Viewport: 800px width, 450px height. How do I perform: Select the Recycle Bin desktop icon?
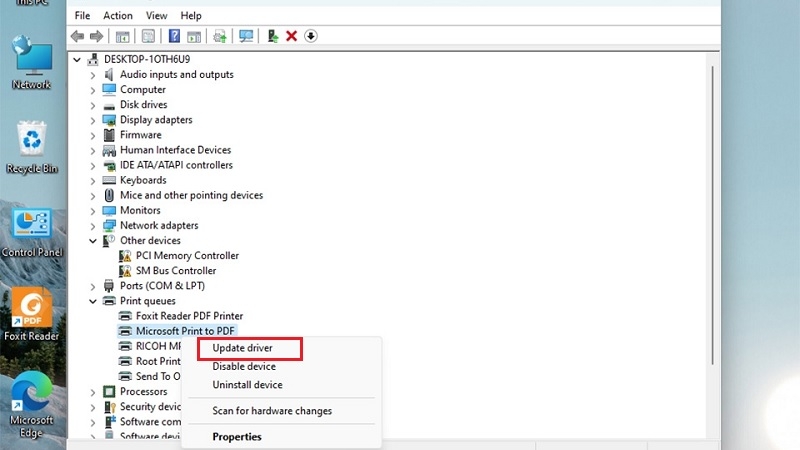[x=32, y=147]
